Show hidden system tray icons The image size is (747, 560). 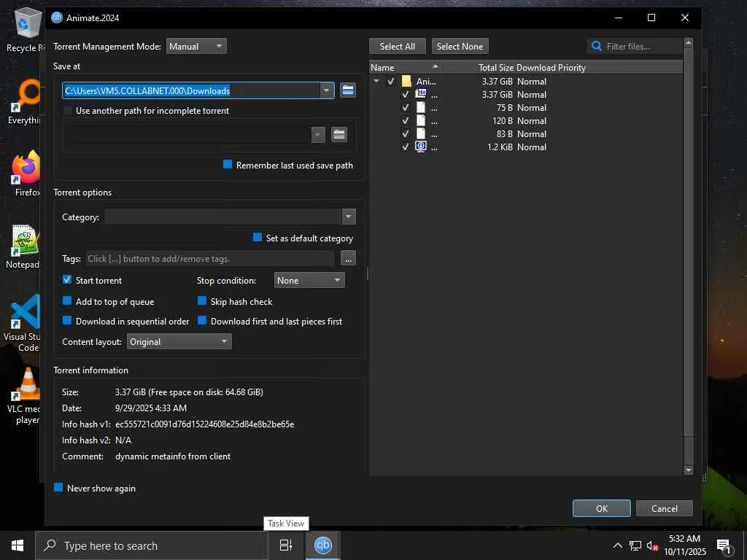coord(617,545)
